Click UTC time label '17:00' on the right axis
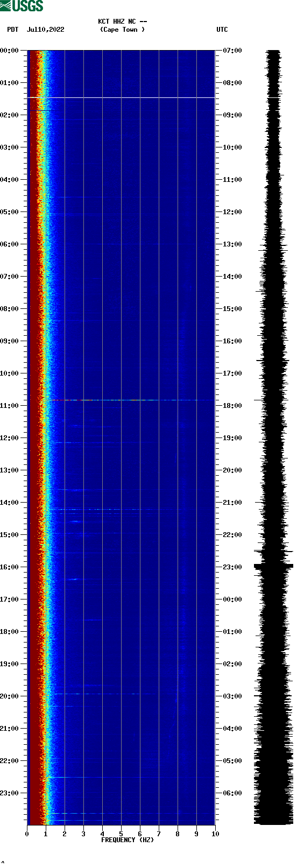The width and height of the screenshot is (297, 868). [x=232, y=373]
